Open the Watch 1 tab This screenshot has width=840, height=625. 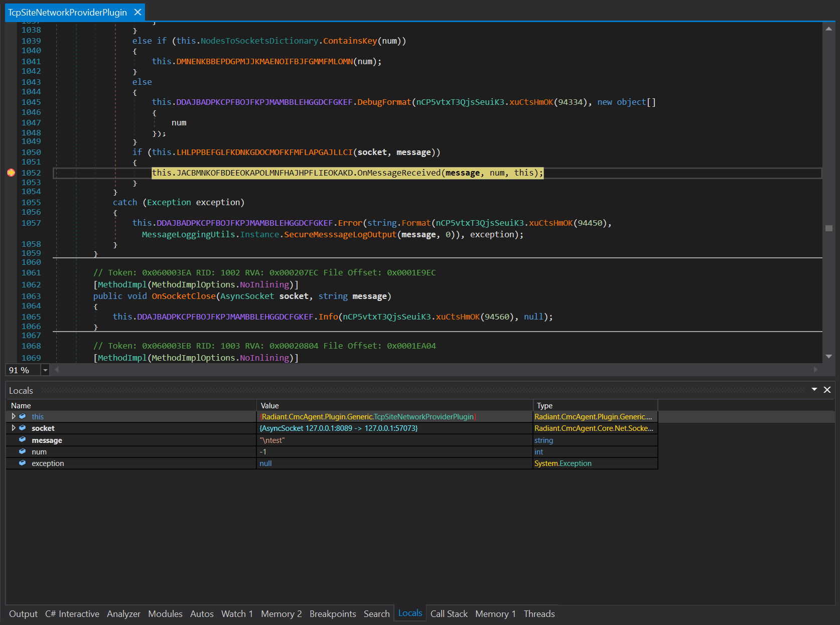tap(237, 613)
